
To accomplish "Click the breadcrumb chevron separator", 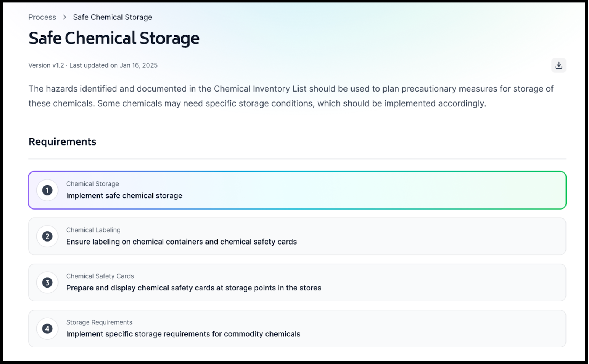I will [64, 17].
